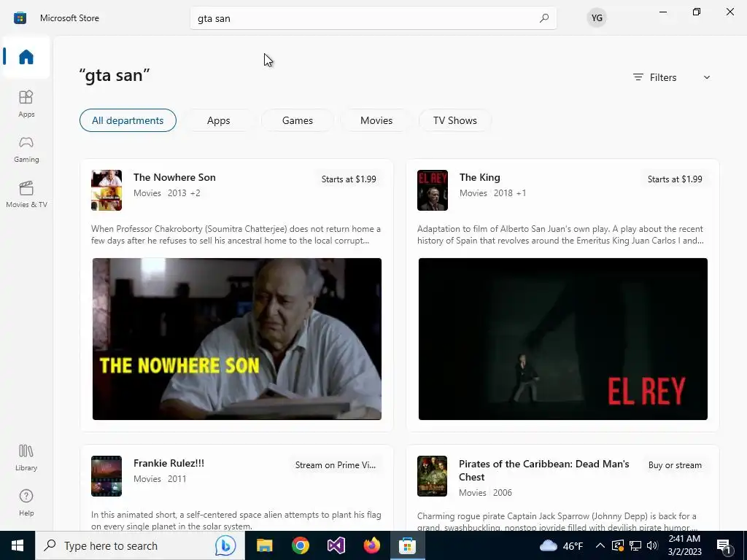Click the Microsoft Store logo icon
747x560 pixels.
tap(20, 18)
